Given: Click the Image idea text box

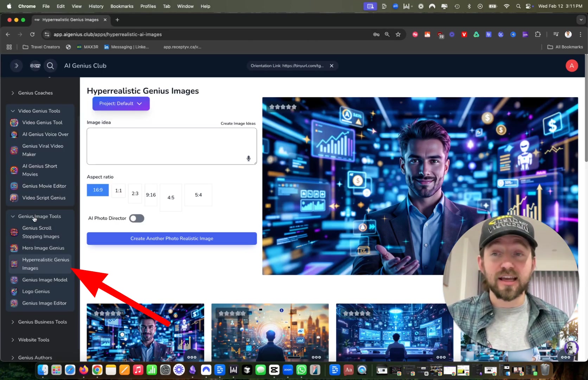Looking at the screenshot, I should tap(172, 146).
